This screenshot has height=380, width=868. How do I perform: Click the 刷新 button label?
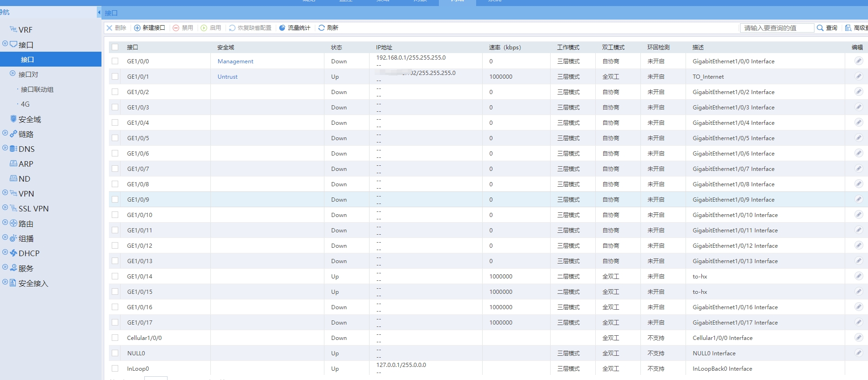[x=332, y=28]
